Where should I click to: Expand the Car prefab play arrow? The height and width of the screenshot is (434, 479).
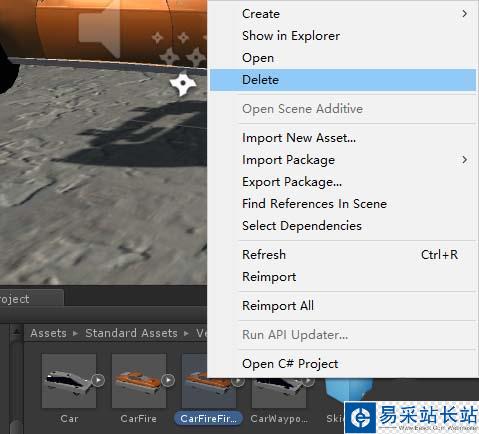(x=98, y=380)
